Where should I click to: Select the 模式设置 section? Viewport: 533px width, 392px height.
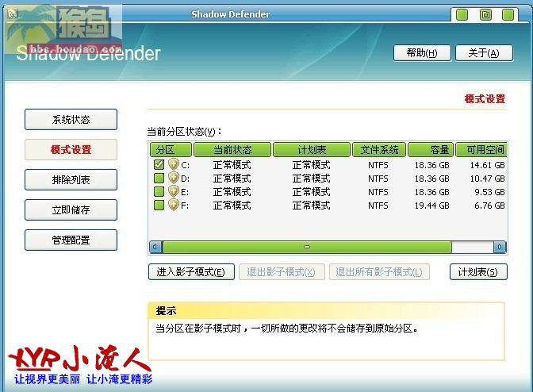[x=71, y=150]
